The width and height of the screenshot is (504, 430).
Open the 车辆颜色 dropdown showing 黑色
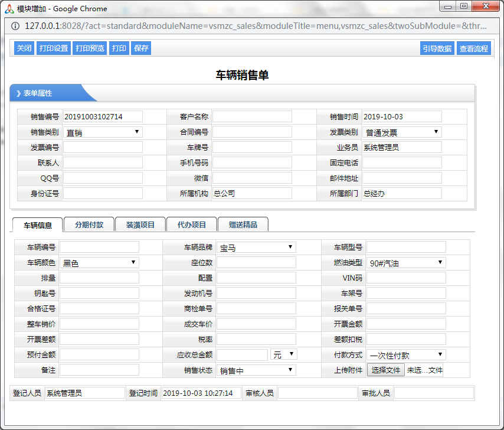tap(99, 262)
